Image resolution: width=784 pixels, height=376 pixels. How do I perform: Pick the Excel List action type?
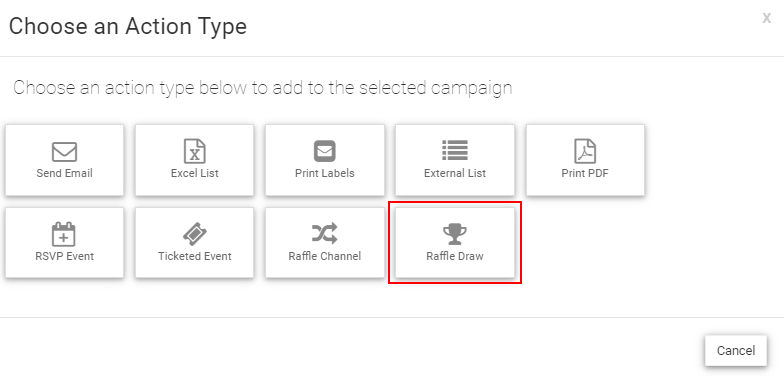pos(194,160)
